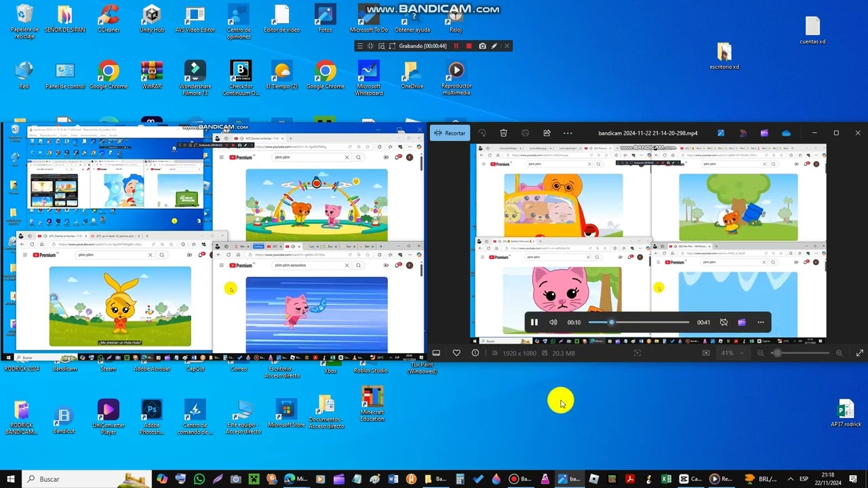Open the Photos top toolbar more options menu
The width and height of the screenshot is (868, 488).
568,133
